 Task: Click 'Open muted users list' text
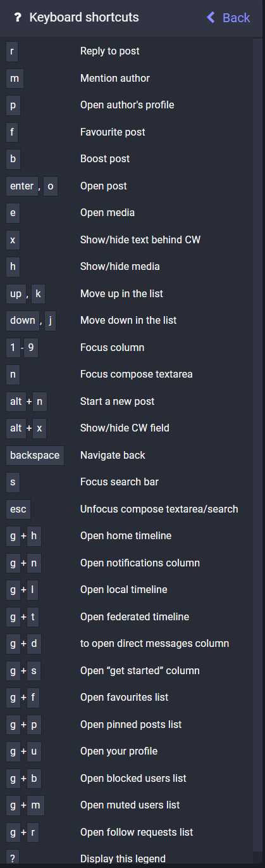coord(130,805)
